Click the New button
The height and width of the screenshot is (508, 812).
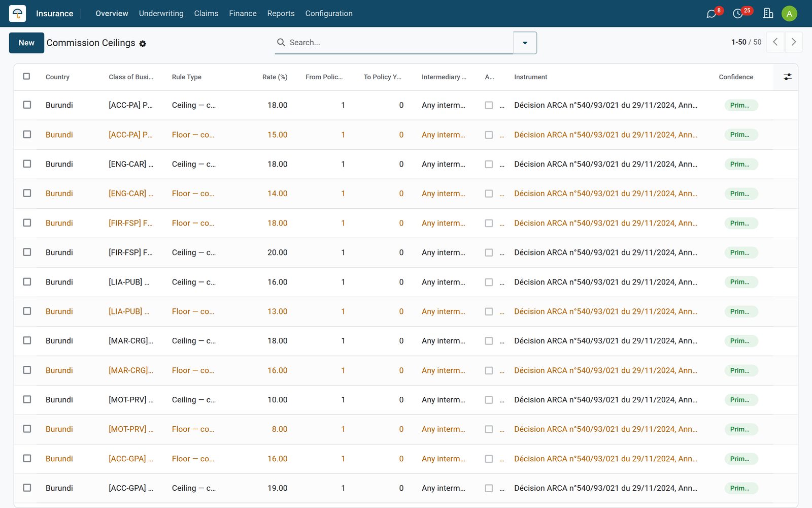(x=26, y=43)
